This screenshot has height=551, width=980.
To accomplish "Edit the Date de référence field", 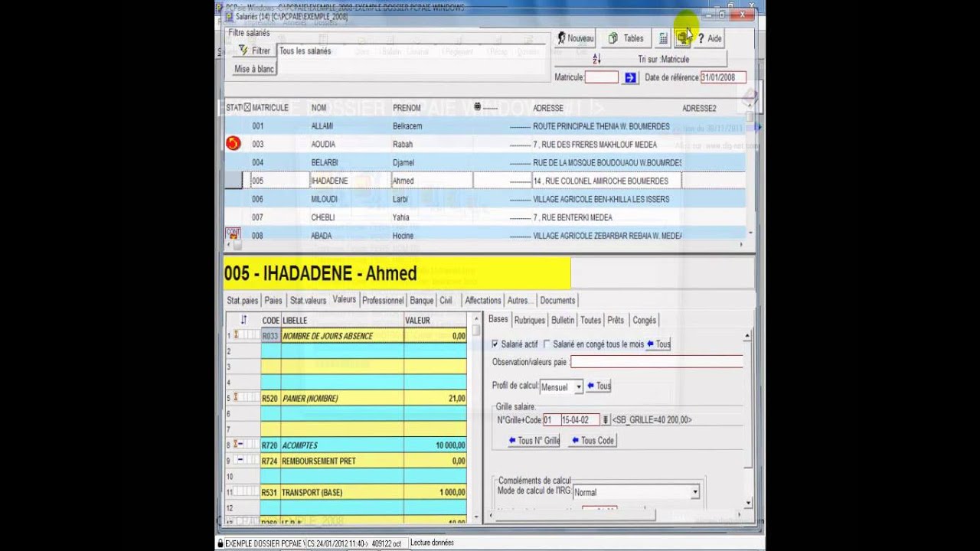I will (724, 77).
